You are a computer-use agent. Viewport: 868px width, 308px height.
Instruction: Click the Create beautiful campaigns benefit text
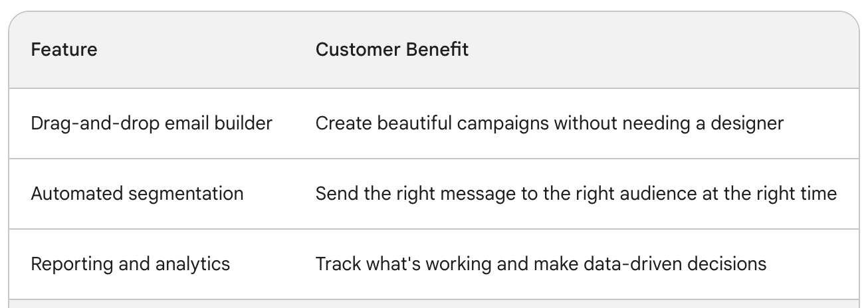pyautogui.click(x=550, y=123)
